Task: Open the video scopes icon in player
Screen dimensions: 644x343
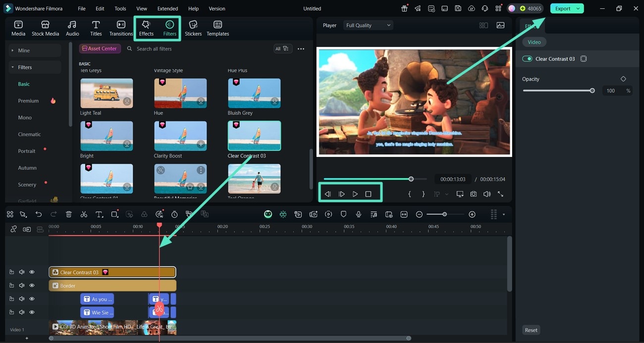Action: tap(500, 25)
